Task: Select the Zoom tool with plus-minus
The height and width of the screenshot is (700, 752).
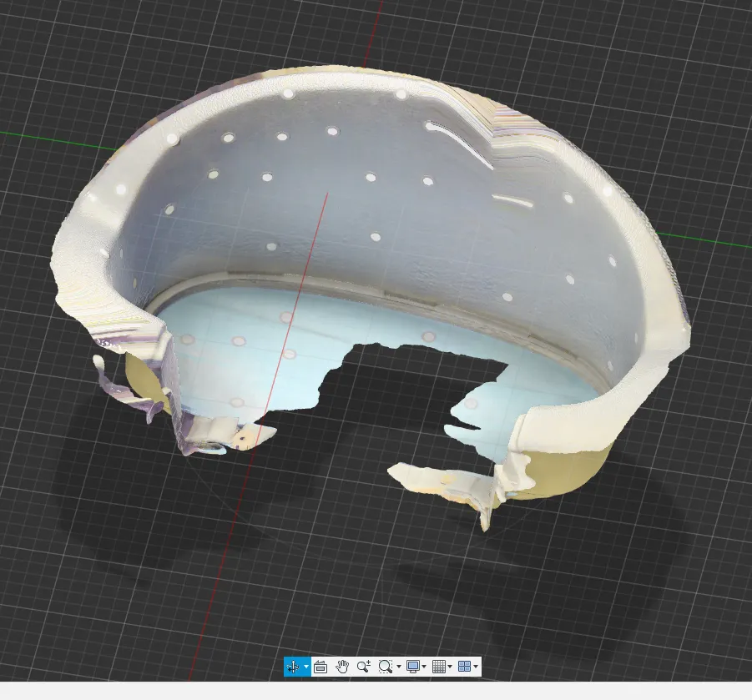Action: (x=364, y=667)
